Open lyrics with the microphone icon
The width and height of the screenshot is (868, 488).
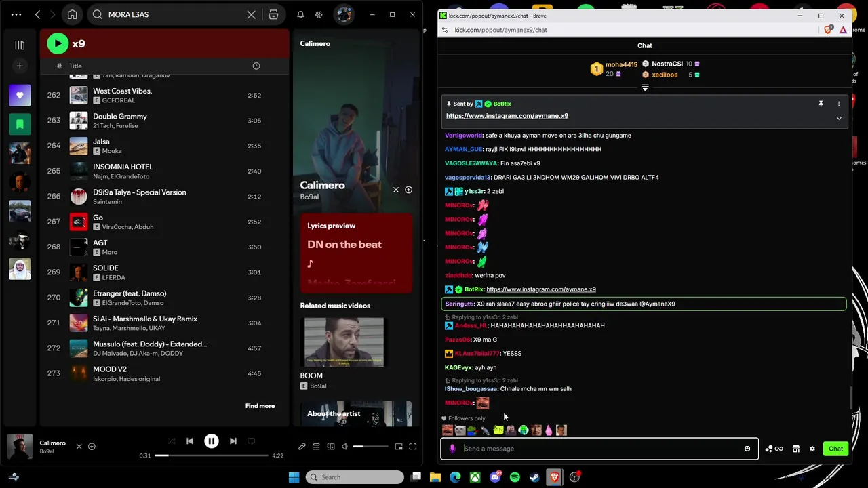pyautogui.click(x=302, y=447)
